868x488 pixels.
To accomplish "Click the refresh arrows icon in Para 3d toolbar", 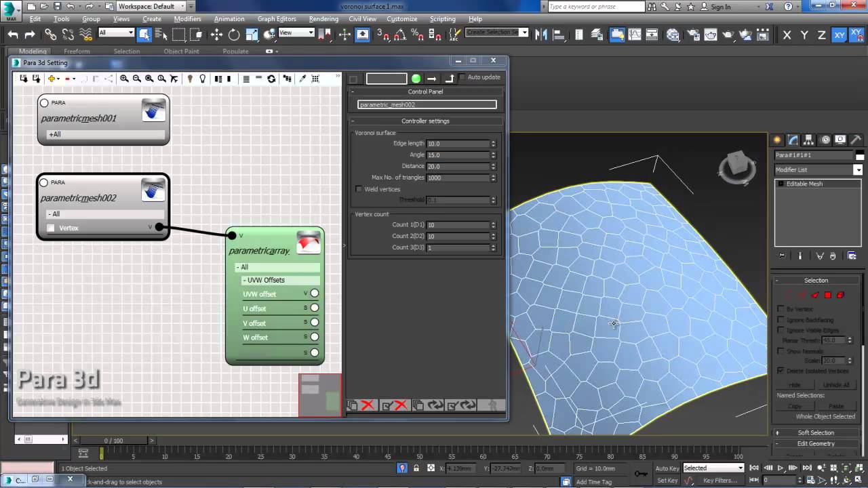I will coord(271,79).
